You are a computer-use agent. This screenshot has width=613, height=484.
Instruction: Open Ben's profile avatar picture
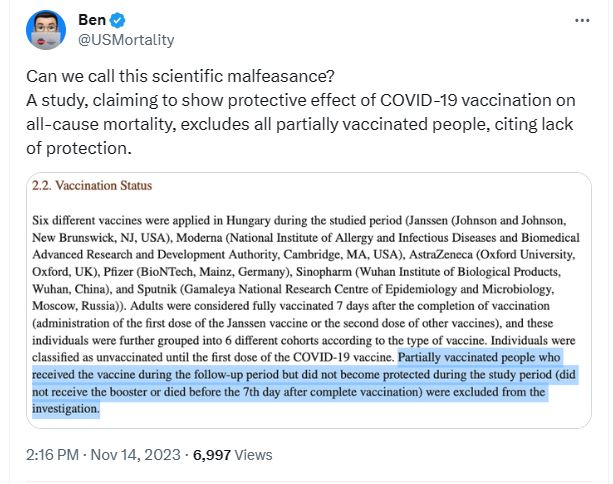(46, 30)
